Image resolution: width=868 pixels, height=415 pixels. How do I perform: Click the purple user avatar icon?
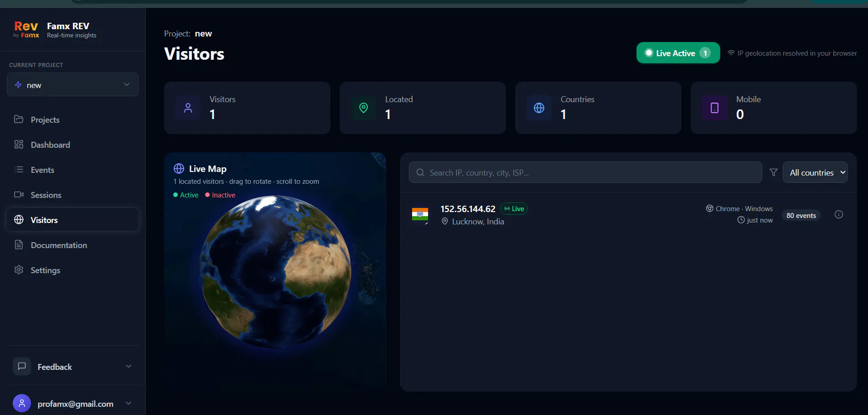[22, 403]
